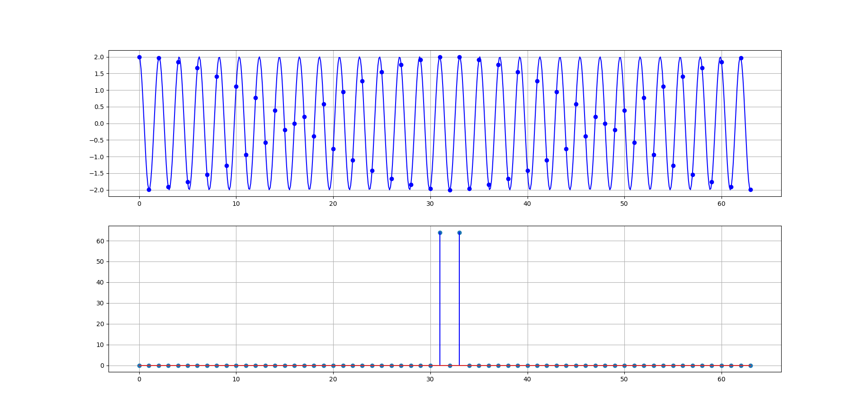Select x-axis tick label 40 under upper plot
Screen dimensions: 868x418
point(527,204)
